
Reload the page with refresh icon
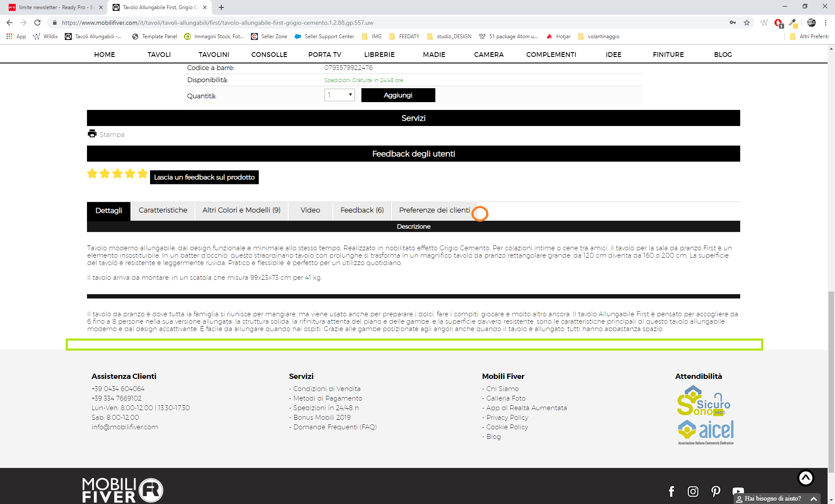(37, 23)
